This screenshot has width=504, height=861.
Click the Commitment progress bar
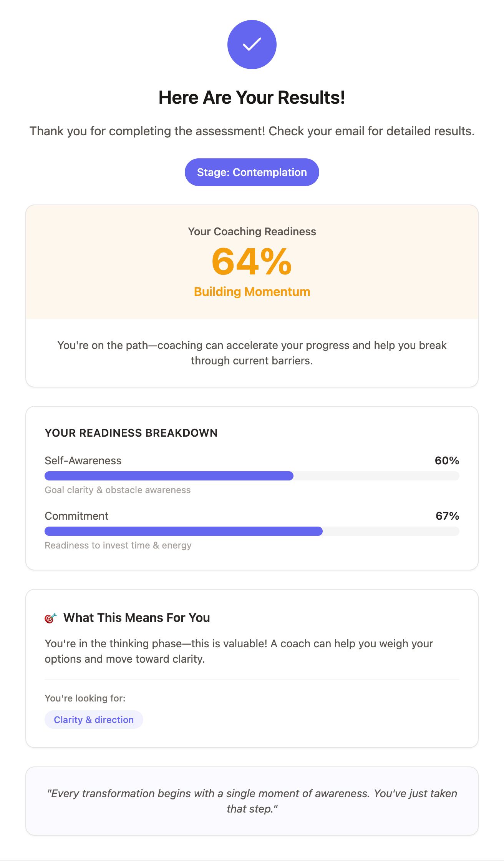[x=252, y=531]
